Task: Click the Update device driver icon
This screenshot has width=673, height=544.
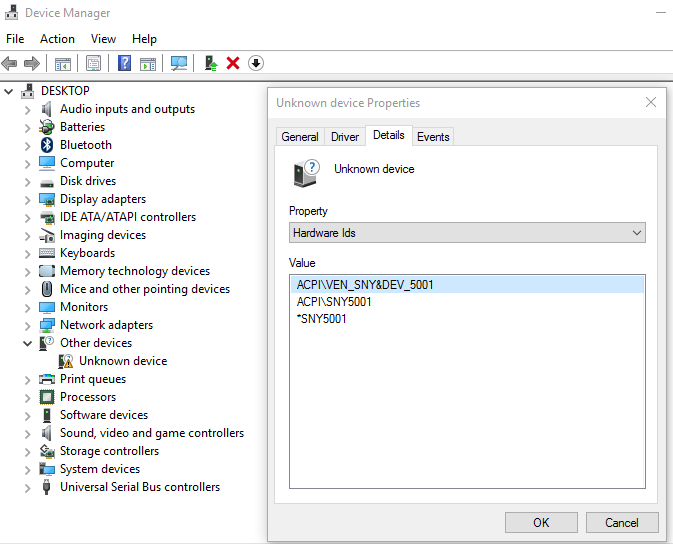Action: coord(210,64)
